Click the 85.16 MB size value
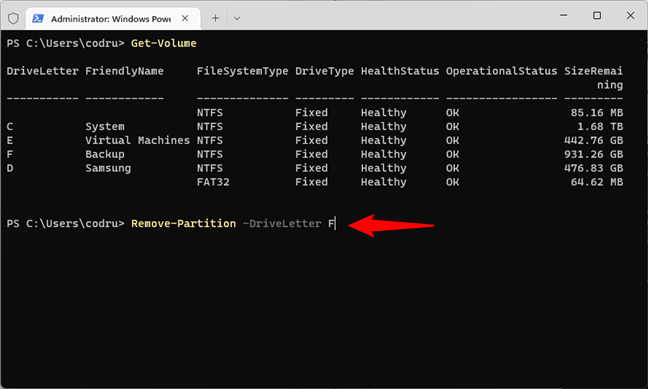The image size is (648, 389). (597, 112)
